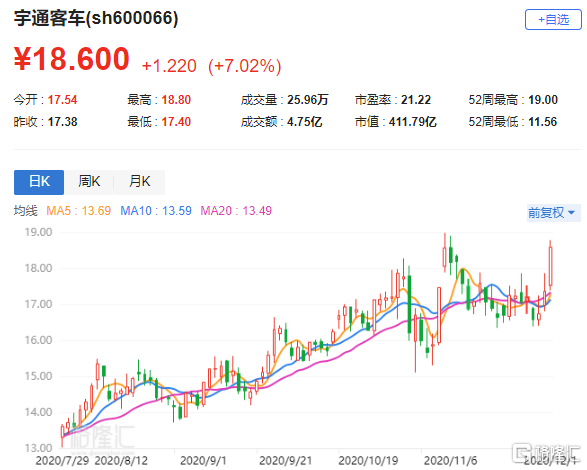Select the 最低 value 17.40

176,122
